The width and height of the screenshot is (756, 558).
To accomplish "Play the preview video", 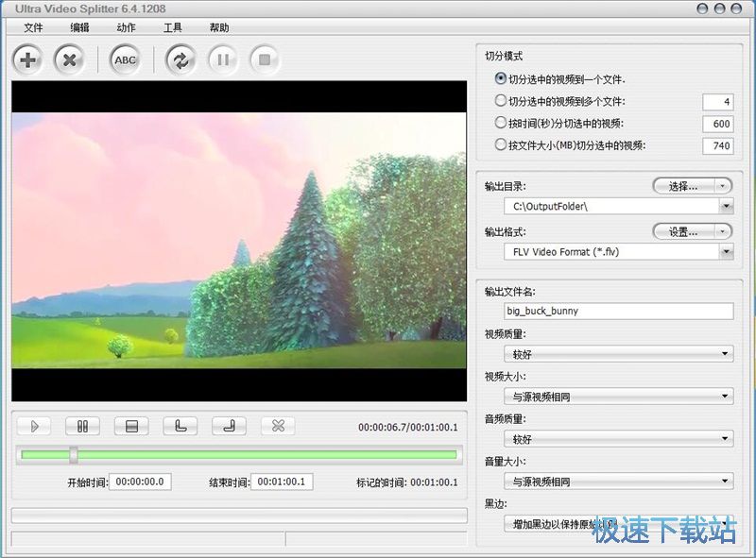I will tap(34, 426).
